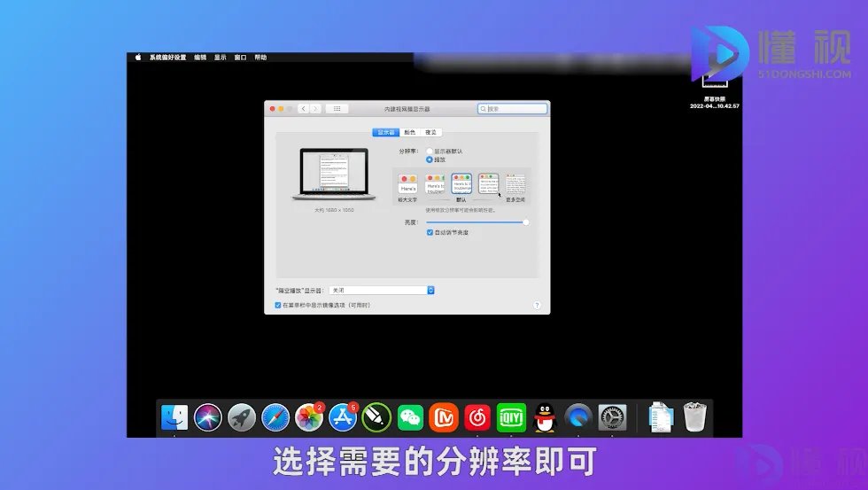Open the 屏幕快照 file on desktop
The height and width of the screenshot is (490, 868).
pyautogui.click(x=715, y=91)
